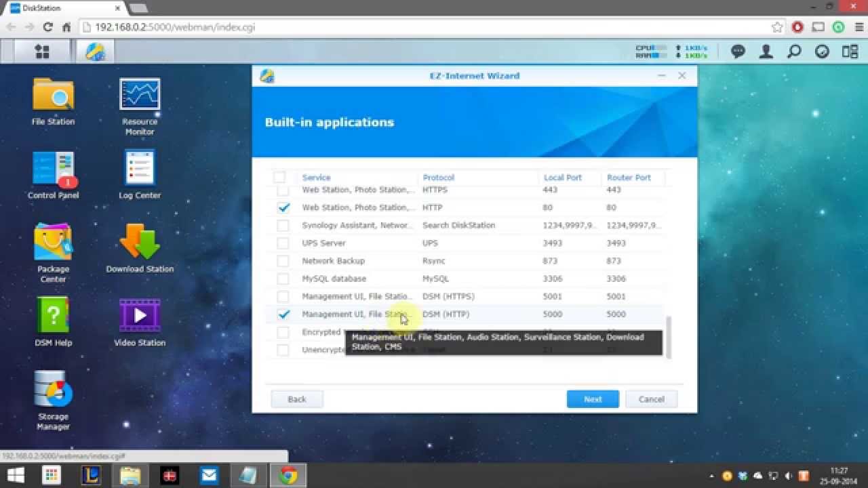The image size is (868, 488).
Task: Open the DSM widgets gauge icon
Action: click(x=822, y=52)
